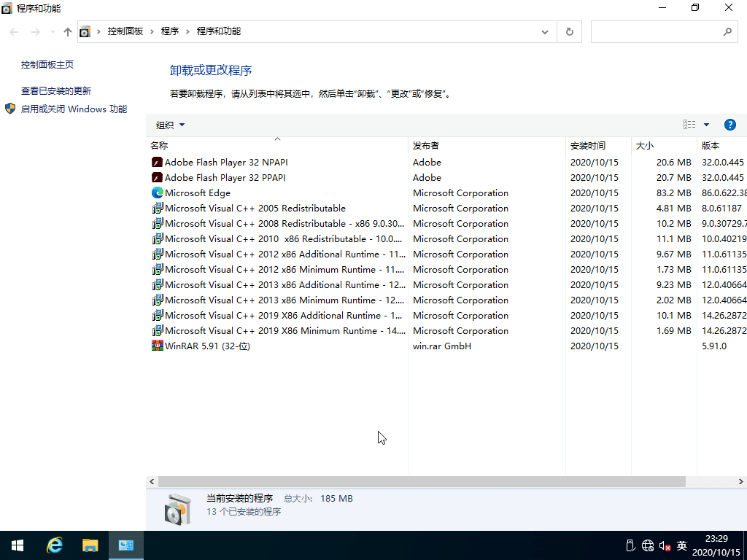Click the muted speaker icon in system tray
The image size is (747, 560).
click(664, 545)
